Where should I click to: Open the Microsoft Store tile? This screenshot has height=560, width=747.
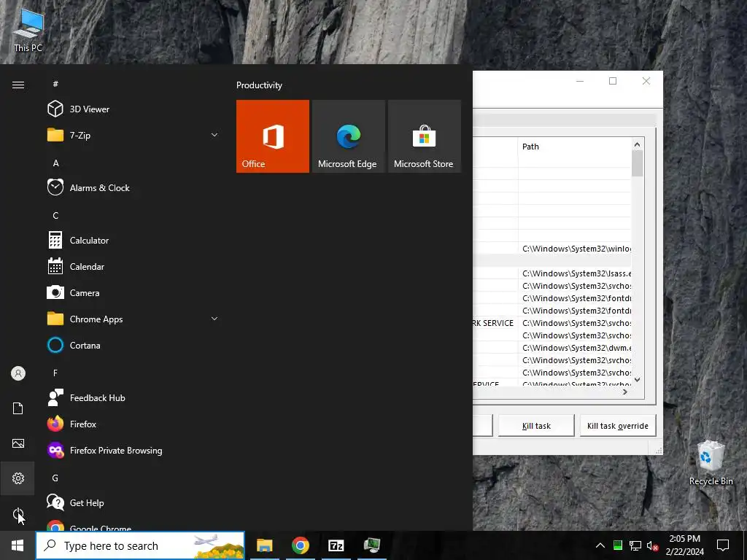[x=425, y=136]
